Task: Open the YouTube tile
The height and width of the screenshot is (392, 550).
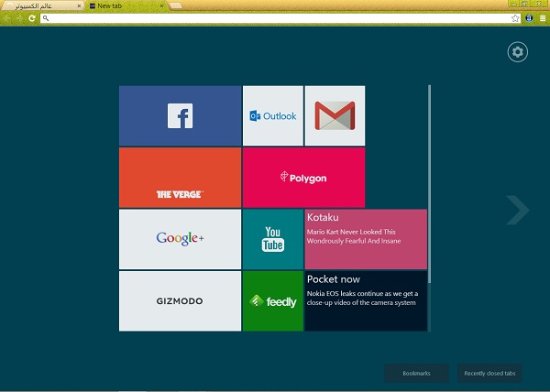Action: point(273,239)
